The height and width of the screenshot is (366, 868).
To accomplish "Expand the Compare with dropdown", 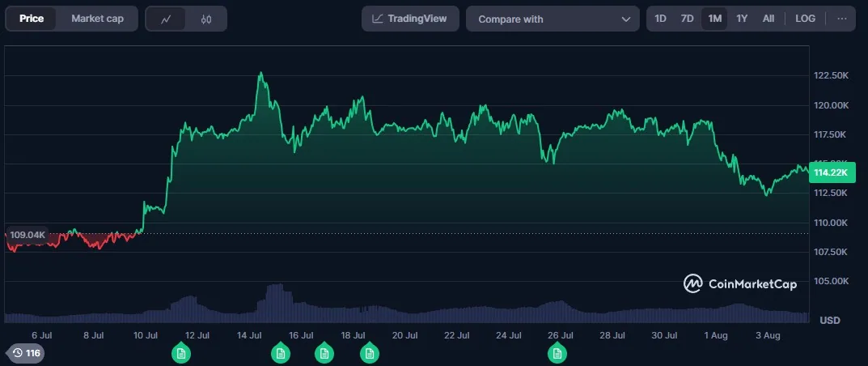I will 553,19.
